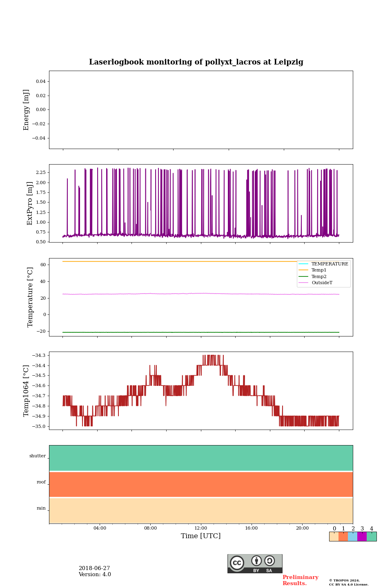Screen dimensions: 392x588
Task: Select the OutsideT legend entry
Action: 316,283
